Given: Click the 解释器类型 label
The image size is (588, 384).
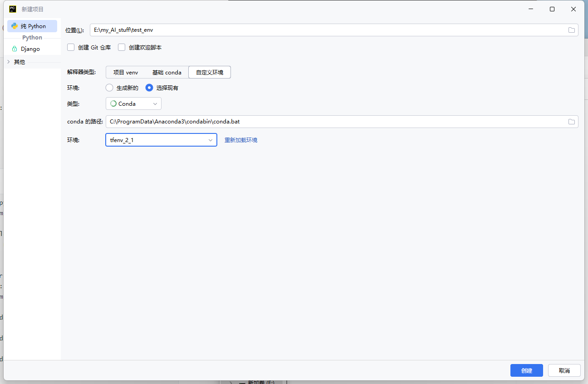Looking at the screenshot, I should click(82, 72).
